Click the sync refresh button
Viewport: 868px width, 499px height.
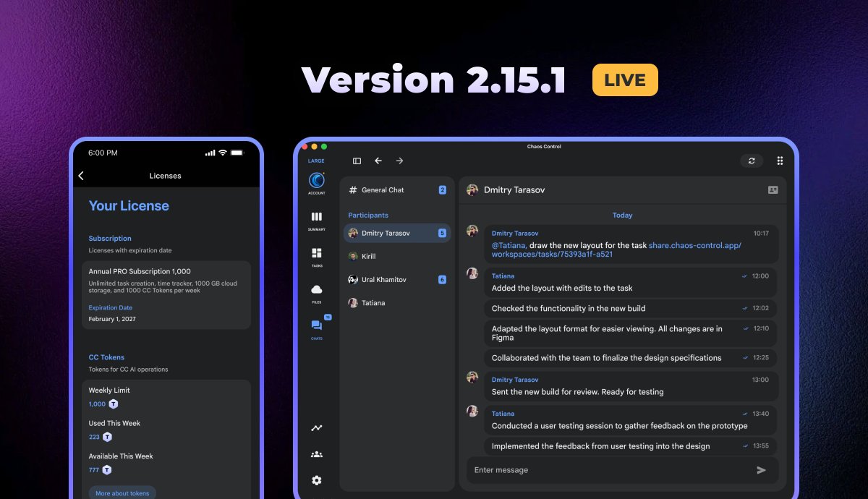coord(752,161)
